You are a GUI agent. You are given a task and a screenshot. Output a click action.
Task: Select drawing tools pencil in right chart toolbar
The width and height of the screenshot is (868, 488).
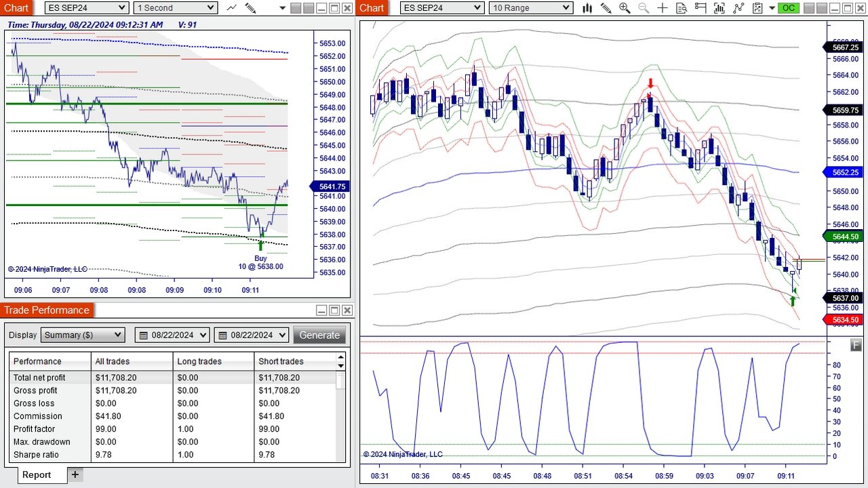606,7
